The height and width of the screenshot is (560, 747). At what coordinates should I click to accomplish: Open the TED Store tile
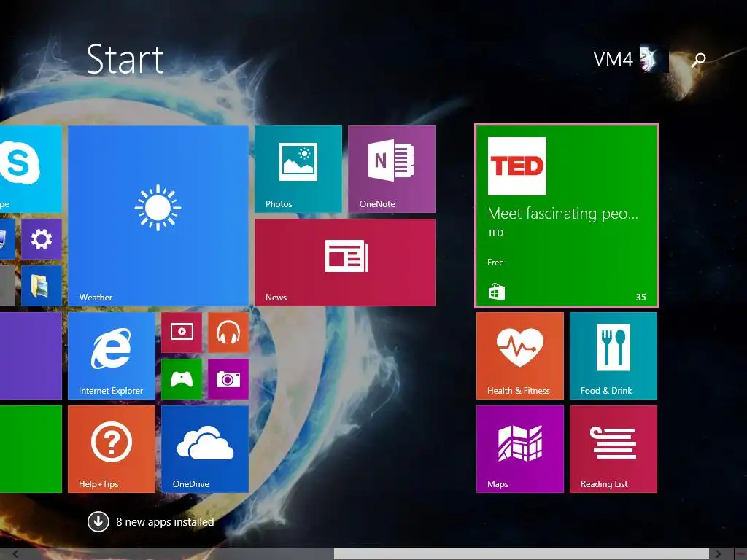click(x=567, y=216)
